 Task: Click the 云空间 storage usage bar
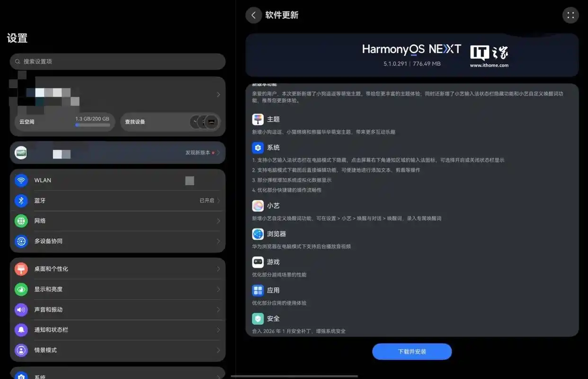(92, 125)
